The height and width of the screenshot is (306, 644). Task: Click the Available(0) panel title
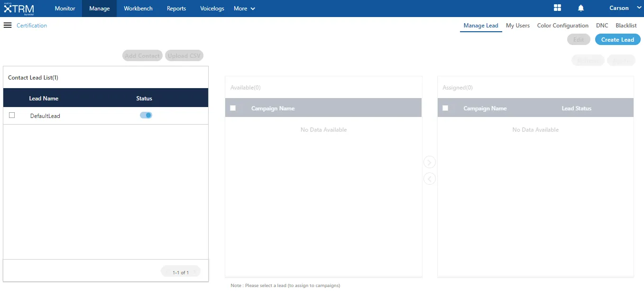[x=245, y=88]
